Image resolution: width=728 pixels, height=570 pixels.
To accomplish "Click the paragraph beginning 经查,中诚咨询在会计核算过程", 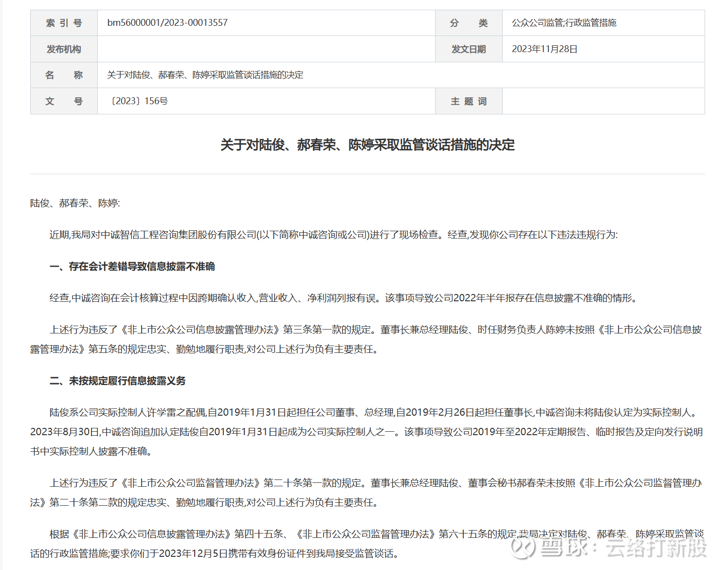I will (343, 298).
